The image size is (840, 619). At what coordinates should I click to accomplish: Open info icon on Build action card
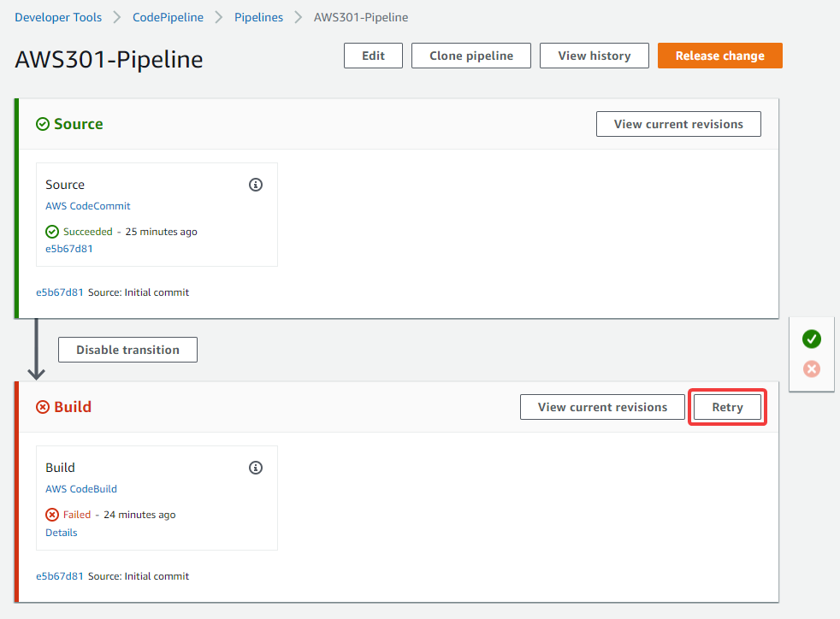point(256,468)
